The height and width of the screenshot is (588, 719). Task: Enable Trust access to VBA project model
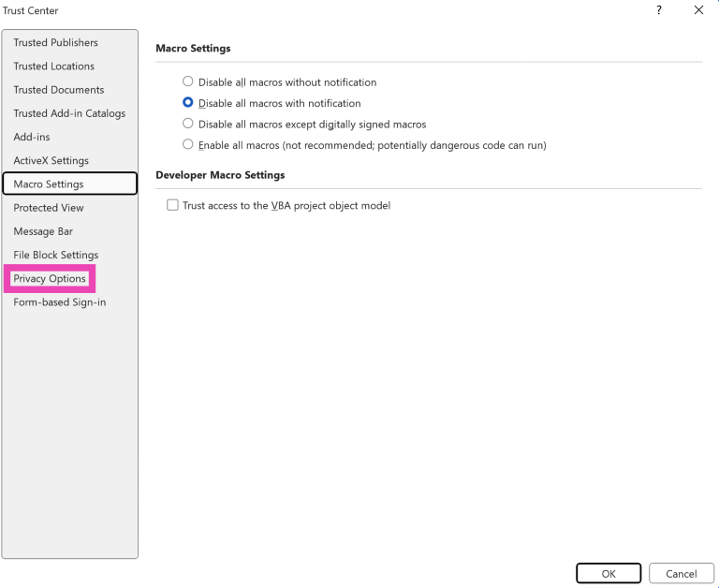tap(172, 205)
